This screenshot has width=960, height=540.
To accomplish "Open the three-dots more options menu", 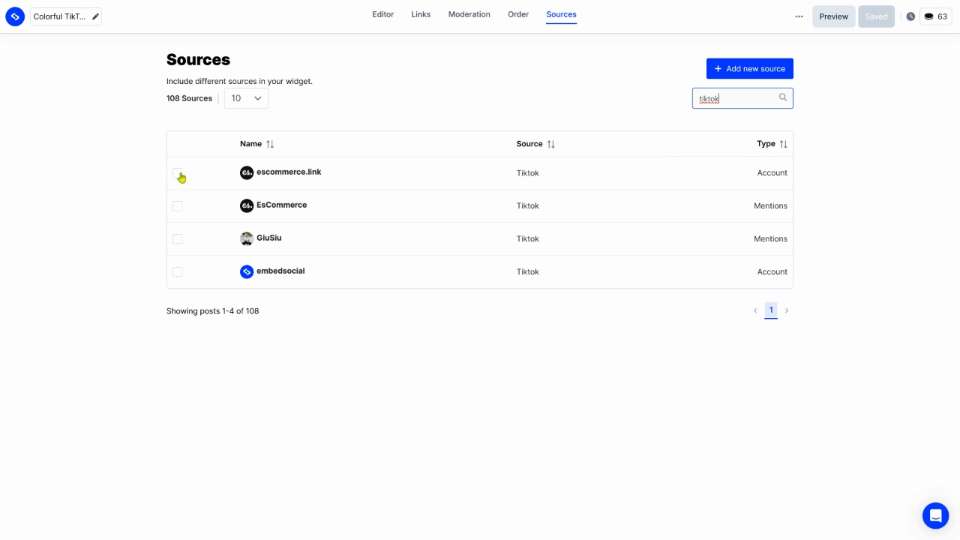I will click(799, 17).
